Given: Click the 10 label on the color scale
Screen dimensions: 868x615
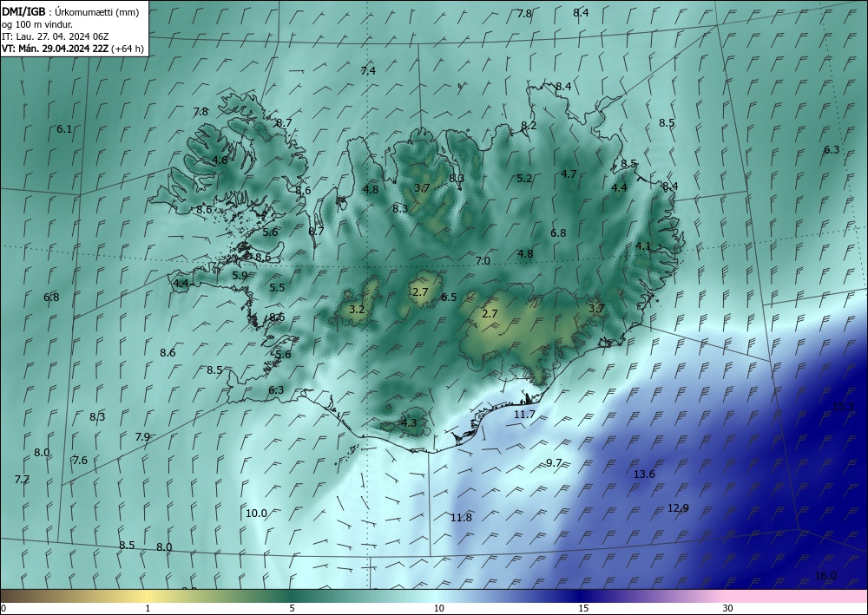Looking at the screenshot, I should tap(438, 609).
